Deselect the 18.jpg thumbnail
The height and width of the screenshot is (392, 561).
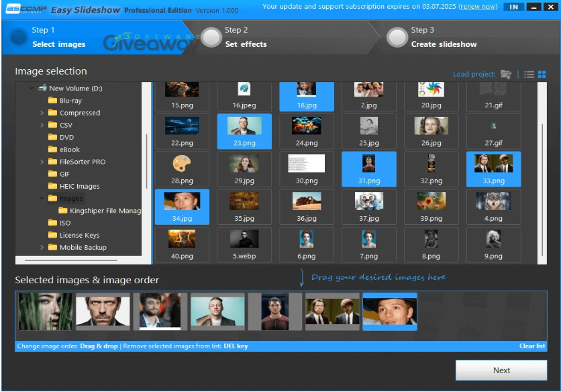307,96
